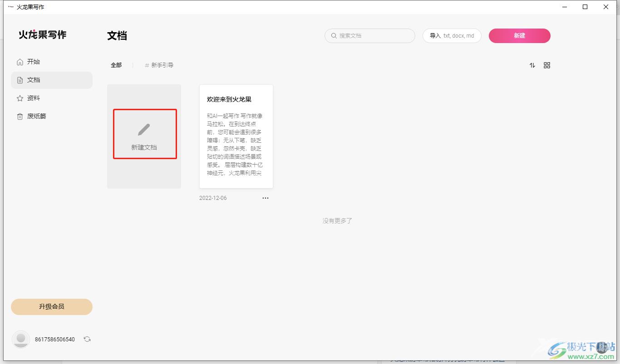
Task: Select the 全部 tab
Action: tap(116, 65)
